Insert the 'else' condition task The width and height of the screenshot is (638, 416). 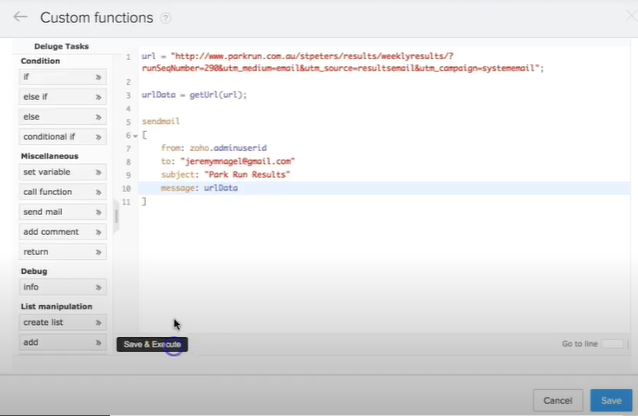click(x=63, y=117)
